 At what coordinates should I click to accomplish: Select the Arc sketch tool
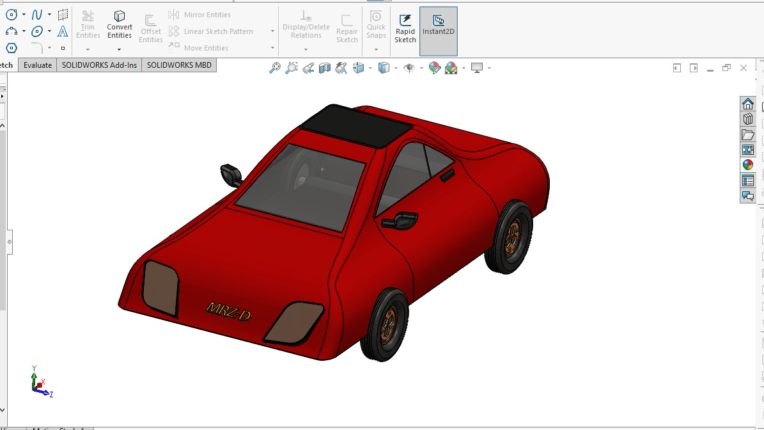click(x=11, y=32)
